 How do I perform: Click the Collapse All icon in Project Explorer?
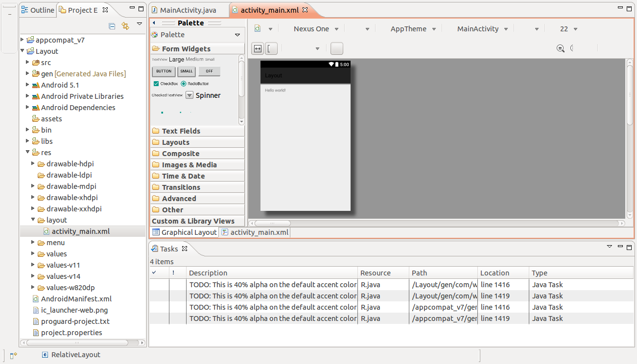(112, 26)
